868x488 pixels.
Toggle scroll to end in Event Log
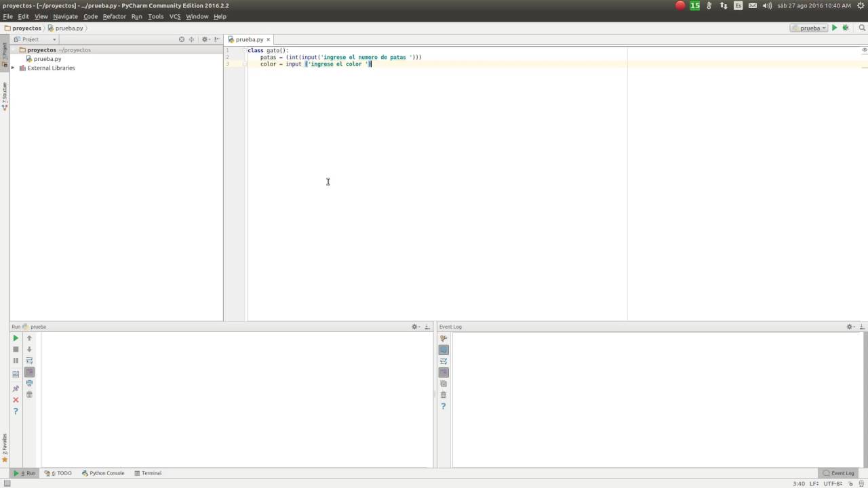point(443,372)
